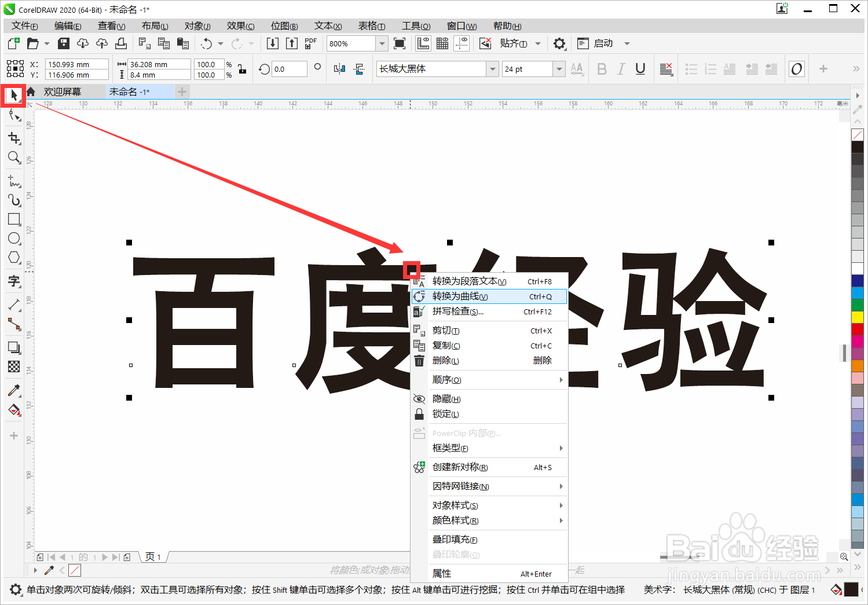Click the Full-screen preview icon

coord(400,43)
